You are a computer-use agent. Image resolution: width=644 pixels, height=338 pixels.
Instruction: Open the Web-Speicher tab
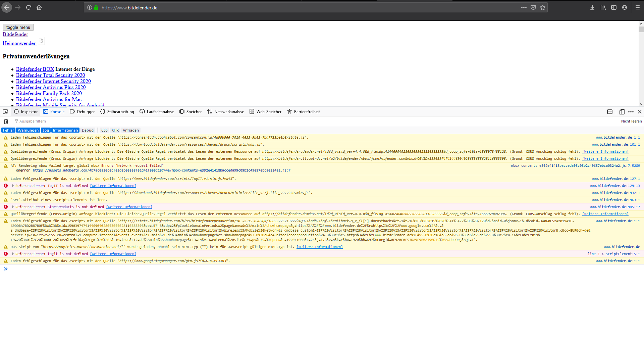click(x=266, y=112)
